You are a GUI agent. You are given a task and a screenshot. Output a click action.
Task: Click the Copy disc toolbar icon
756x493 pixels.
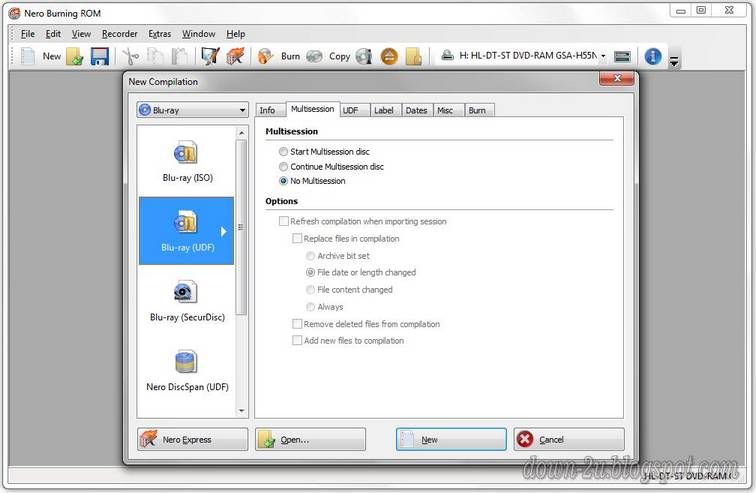click(x=316, y=56)
